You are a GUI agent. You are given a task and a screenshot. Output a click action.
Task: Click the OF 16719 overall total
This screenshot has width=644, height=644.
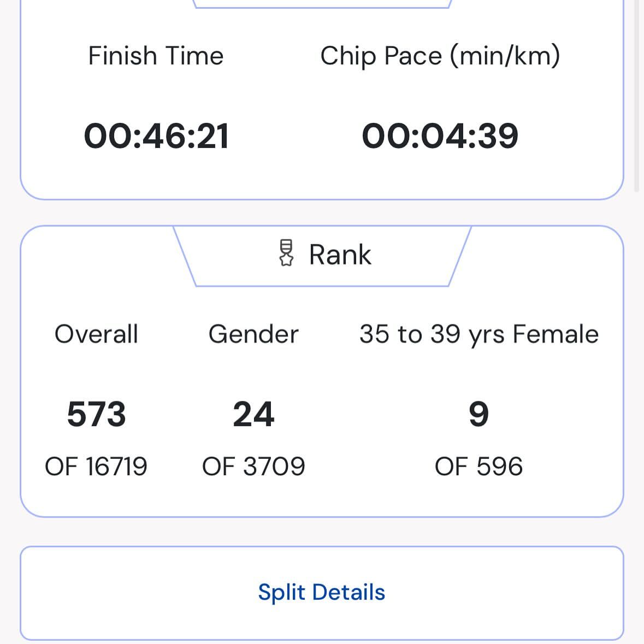[x=96, y=466]
